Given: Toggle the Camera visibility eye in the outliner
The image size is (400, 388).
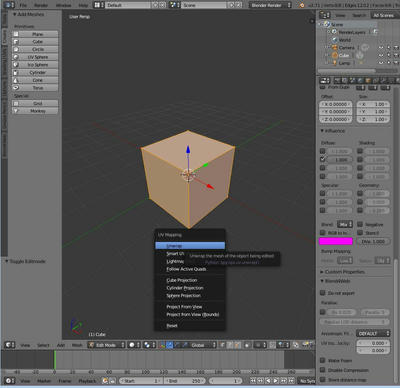Looking at the screenshot, I should pyautogui.click(x=381, y=48).
